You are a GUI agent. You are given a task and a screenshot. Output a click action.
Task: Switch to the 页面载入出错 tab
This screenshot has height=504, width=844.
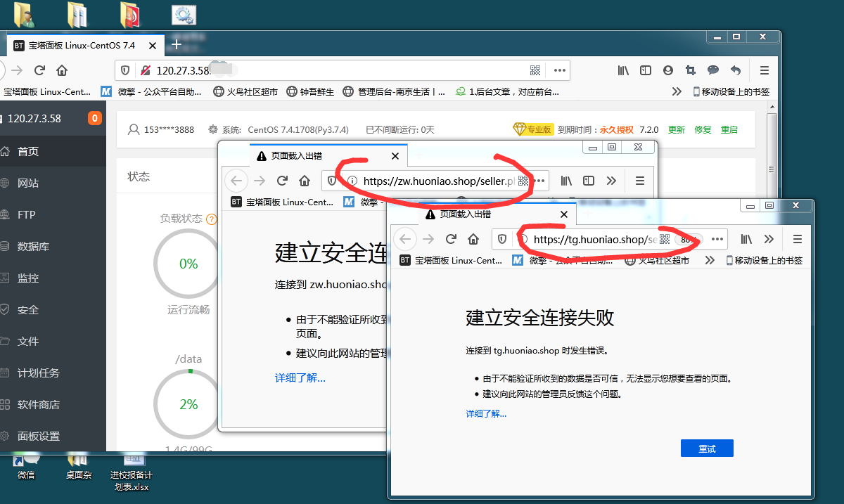(x=464, y=215)
